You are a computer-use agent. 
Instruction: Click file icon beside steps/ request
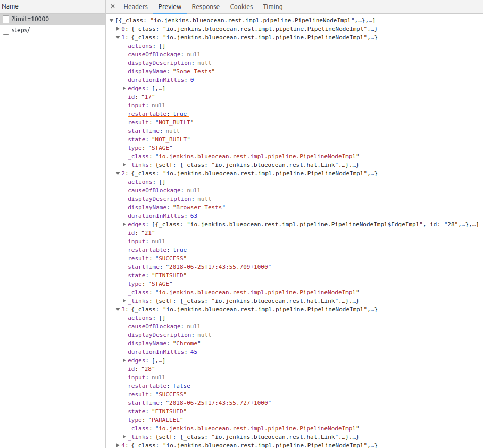click(6, 30)
